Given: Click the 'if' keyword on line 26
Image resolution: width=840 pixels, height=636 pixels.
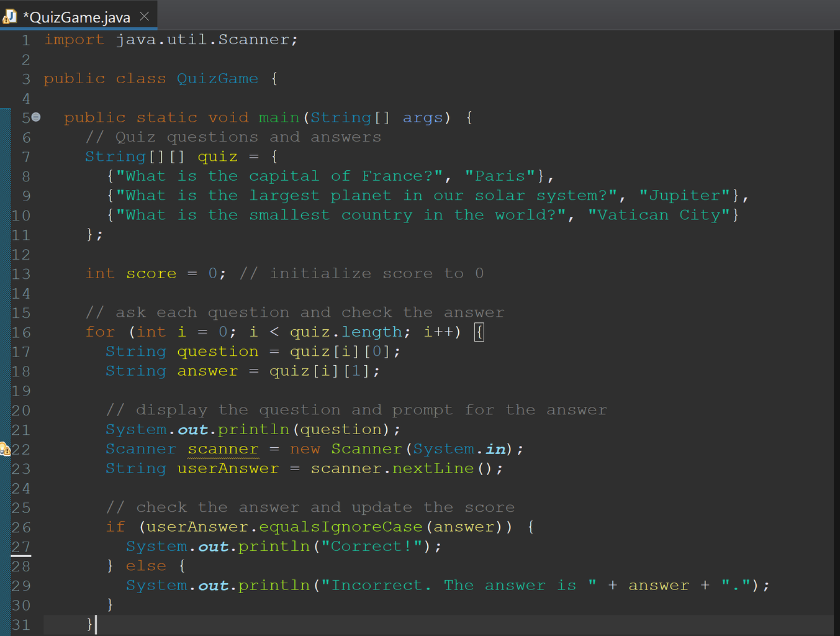Looking at the screenshot, I should pyautogui.click(x=115, y=527).
